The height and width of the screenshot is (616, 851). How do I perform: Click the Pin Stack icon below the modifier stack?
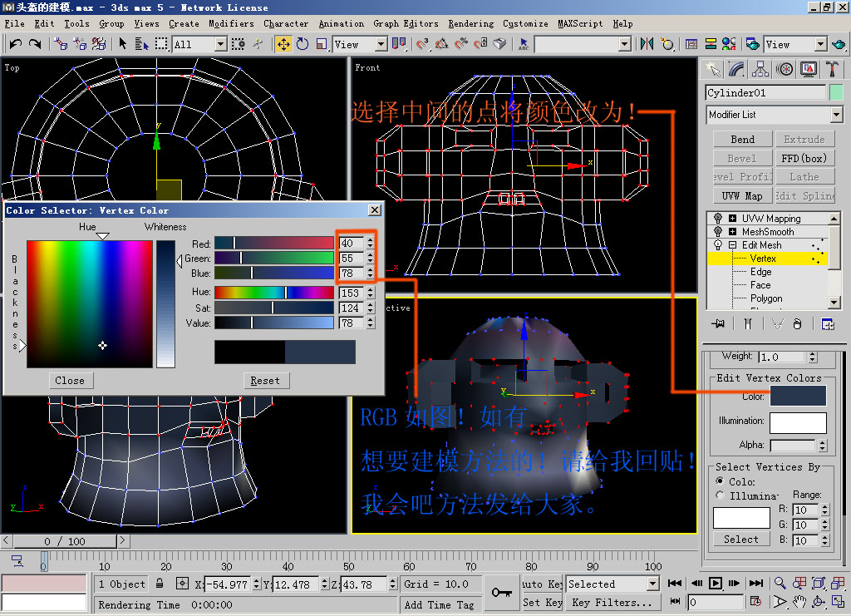click(718, 324)
